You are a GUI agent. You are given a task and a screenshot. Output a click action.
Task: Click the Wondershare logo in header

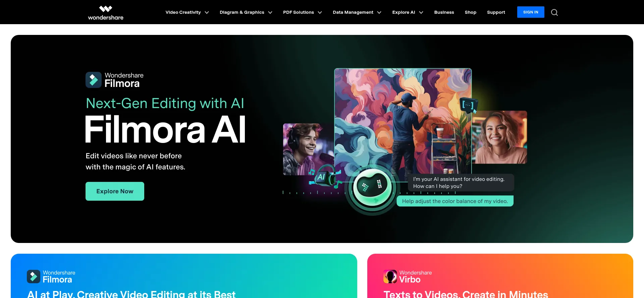tap(106, 12)
